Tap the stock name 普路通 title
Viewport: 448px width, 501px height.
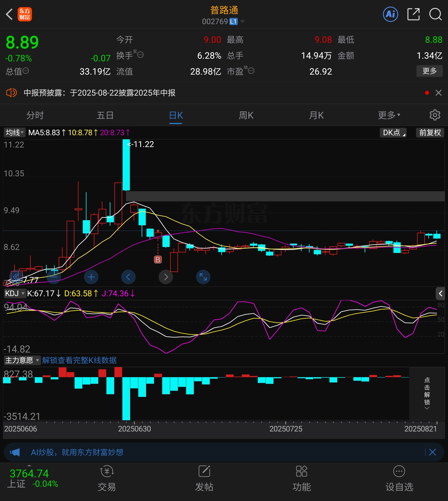pos(224,10)
